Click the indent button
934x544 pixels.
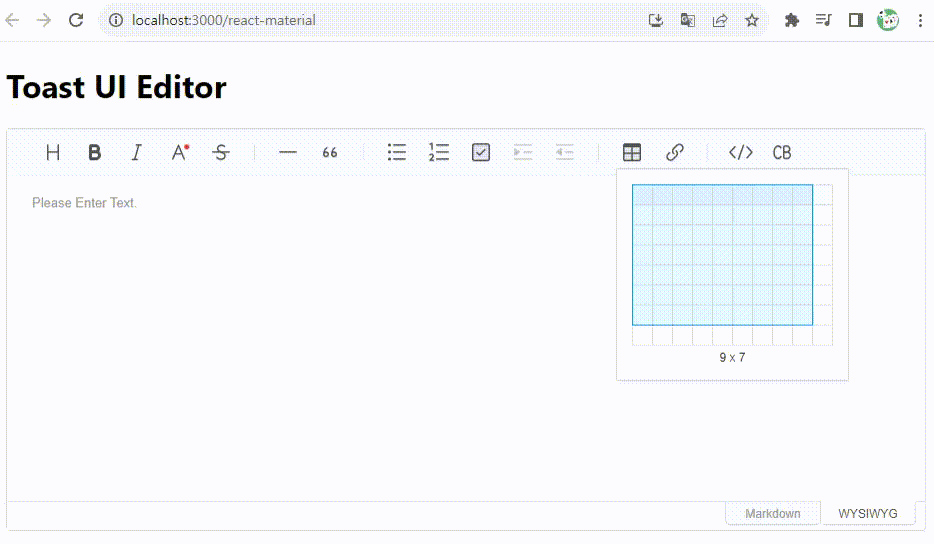pos(523,153)
